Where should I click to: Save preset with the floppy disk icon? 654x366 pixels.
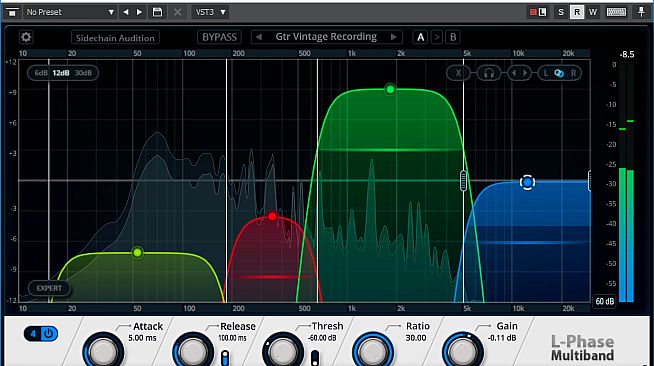tap(157, 12)
